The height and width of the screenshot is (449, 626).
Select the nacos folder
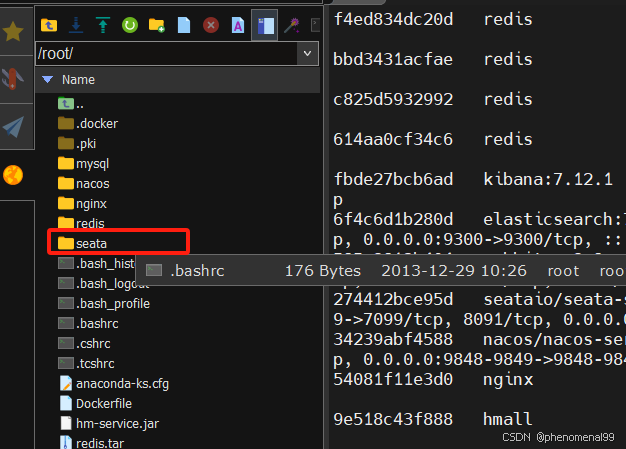83,184
